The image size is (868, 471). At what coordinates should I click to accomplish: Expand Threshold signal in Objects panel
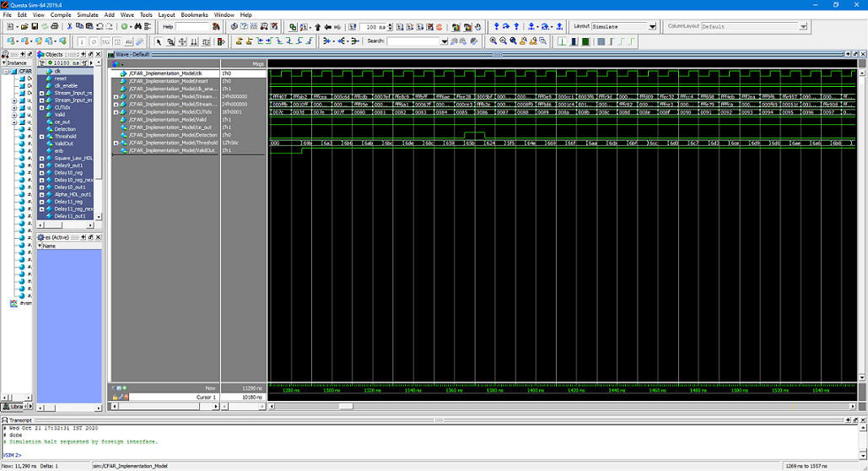tap(41, 136)
